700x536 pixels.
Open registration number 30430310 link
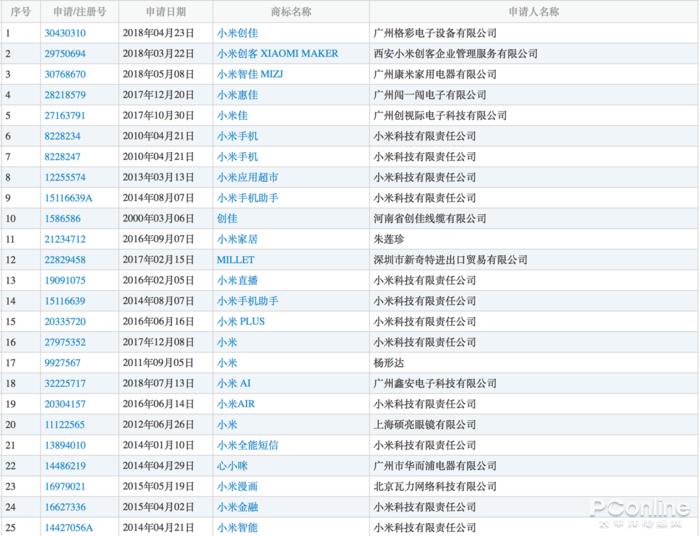(x=65, y=33)
